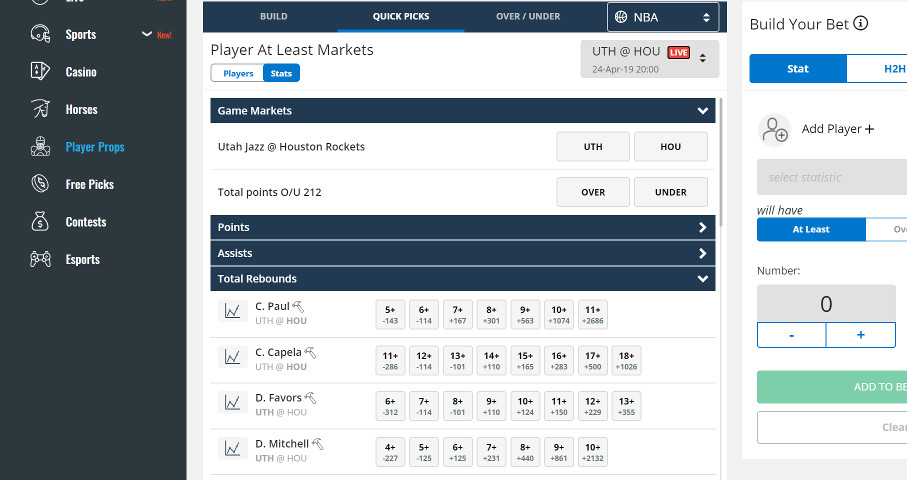907x480 pixels.
Task: Open the Build Your Bet info icon
Action: click(861, 23)
